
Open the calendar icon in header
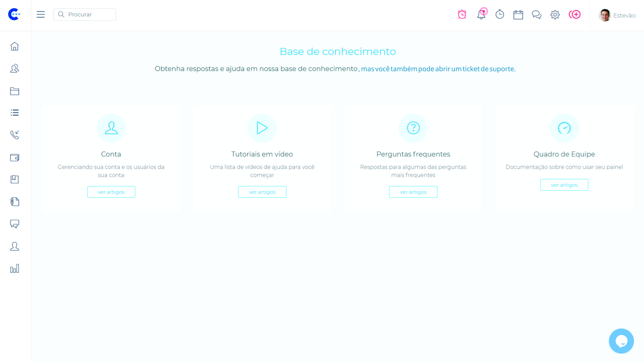(518, 15)
